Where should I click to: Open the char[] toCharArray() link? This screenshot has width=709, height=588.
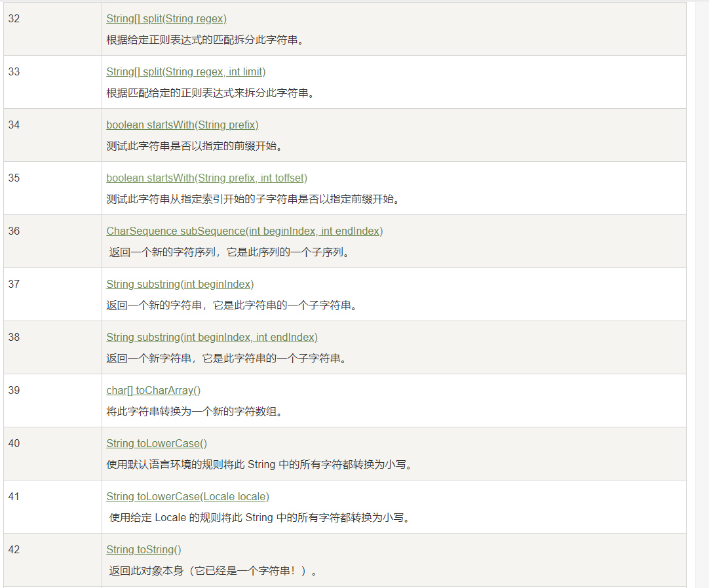coord(153,391)
